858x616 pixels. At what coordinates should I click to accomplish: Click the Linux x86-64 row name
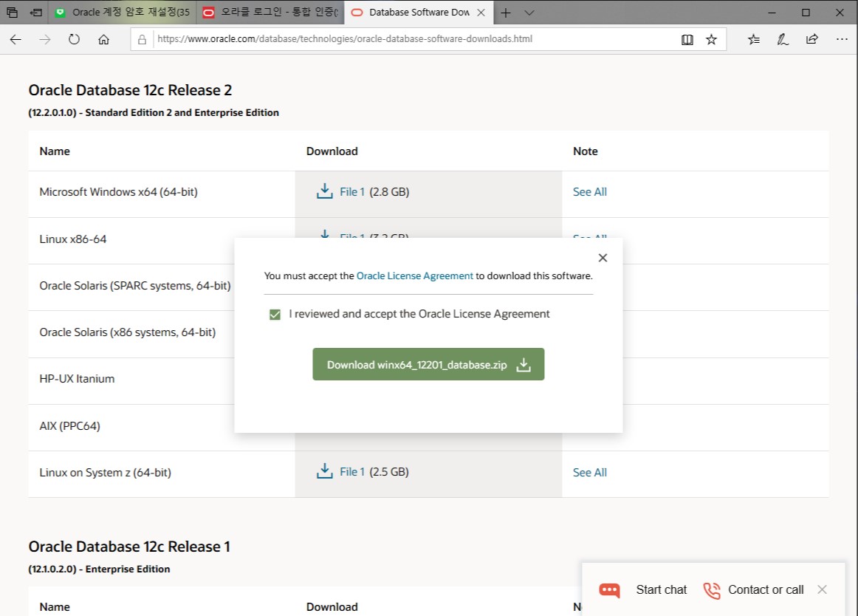pyautogui.click(x=73, y=239)
